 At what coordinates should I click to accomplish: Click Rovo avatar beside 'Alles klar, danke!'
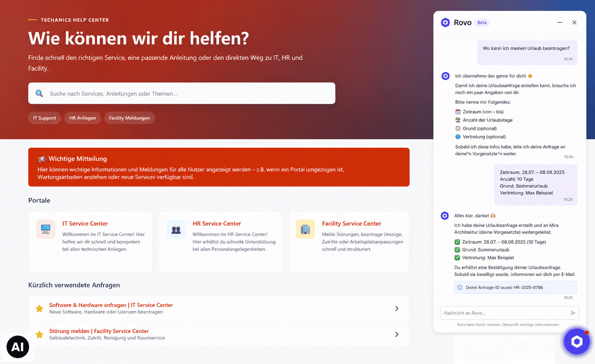[445, 216]
